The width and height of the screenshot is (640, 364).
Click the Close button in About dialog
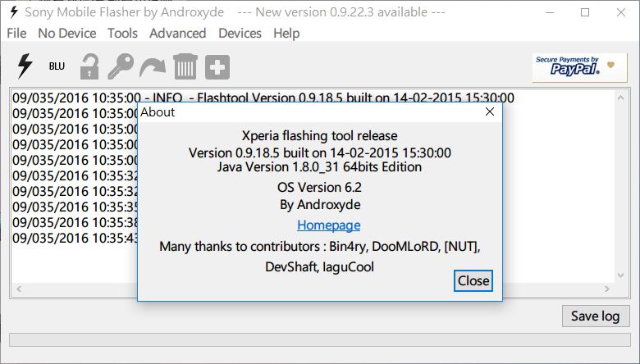[x=473, y=281]
